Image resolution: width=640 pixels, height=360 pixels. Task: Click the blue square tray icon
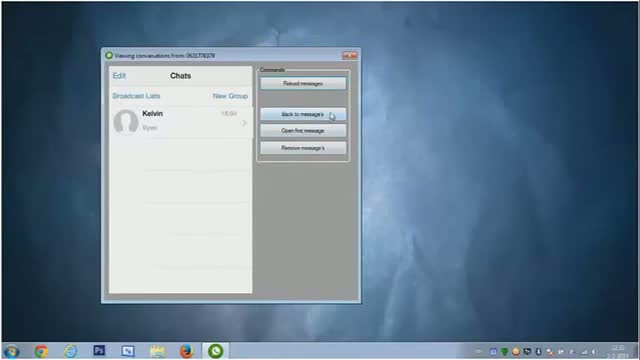pyautogui.click(x=493, y=351)
